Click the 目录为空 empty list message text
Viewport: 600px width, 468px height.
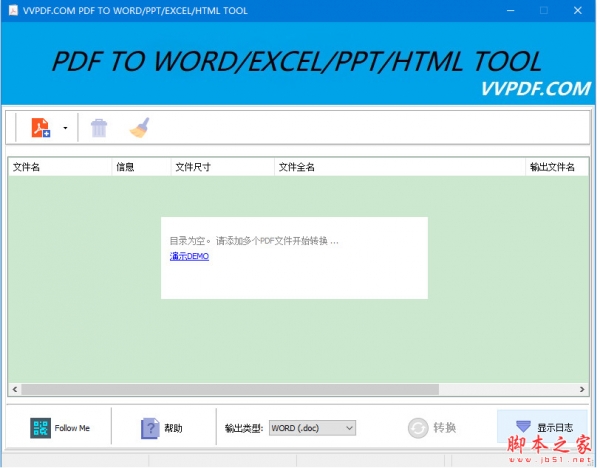pos(254,241)
